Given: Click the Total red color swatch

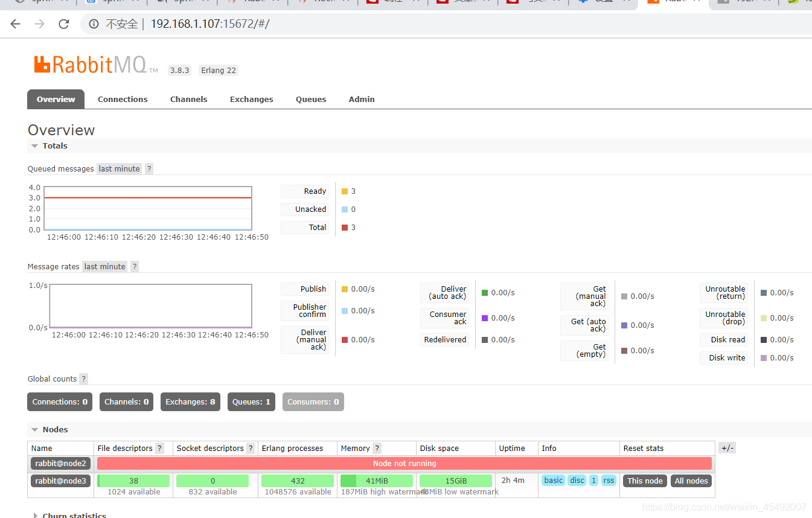Looking at the screenshot, I should pyautogui.click(x=345, y=228).
